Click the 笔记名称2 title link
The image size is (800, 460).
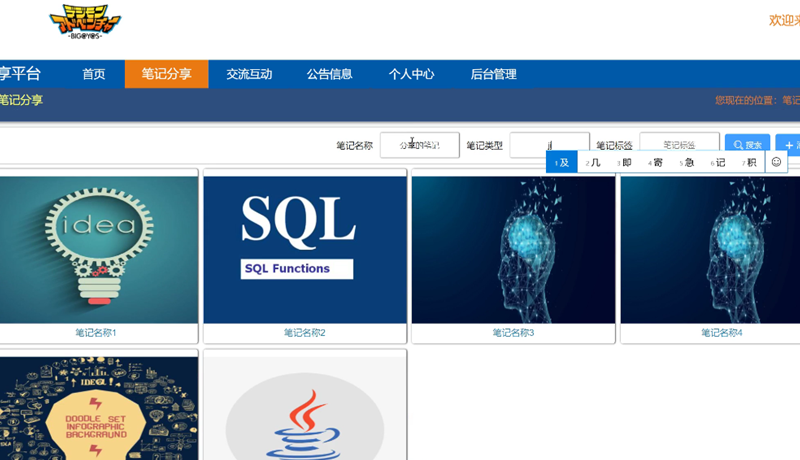point(305,333)
